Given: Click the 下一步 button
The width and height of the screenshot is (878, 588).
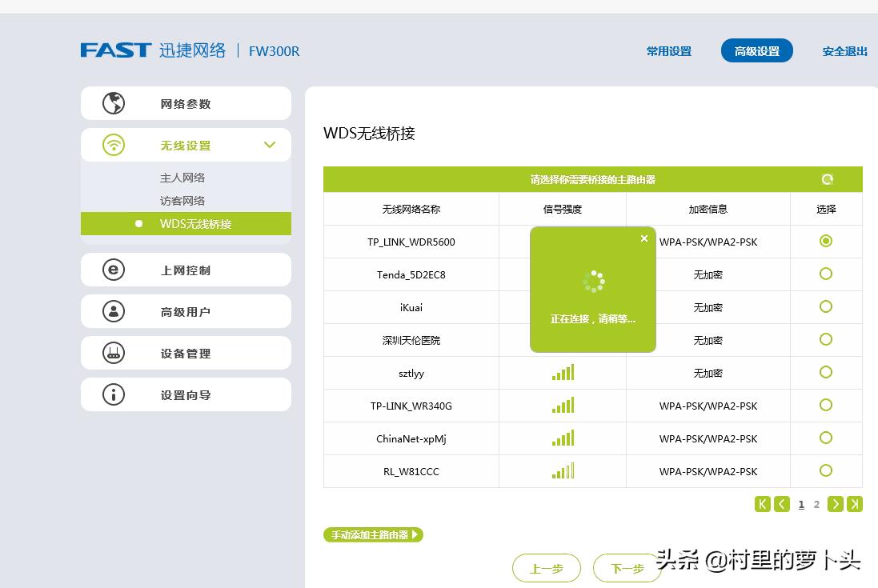Looking at the screenshot, I should pyautogui.click(x=627, y=569).
